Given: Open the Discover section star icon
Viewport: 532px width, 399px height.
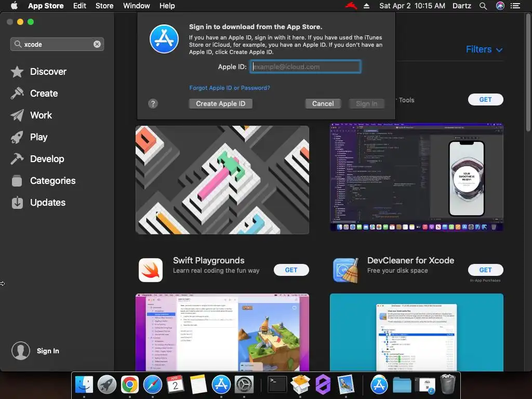Looking at the screenshot, I should 17,72.
